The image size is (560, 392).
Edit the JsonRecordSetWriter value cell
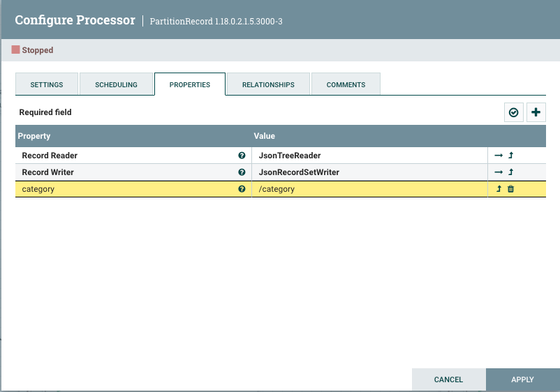coord(369,172)
